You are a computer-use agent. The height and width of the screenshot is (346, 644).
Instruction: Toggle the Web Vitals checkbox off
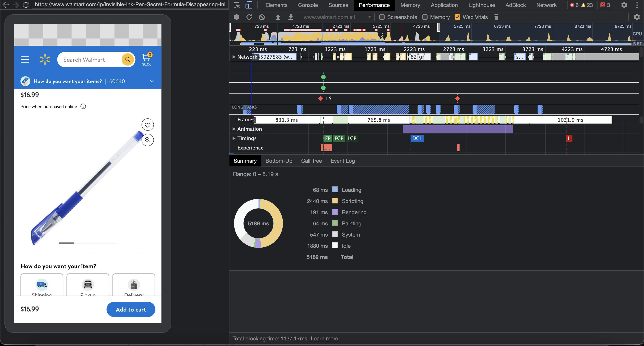457,17
